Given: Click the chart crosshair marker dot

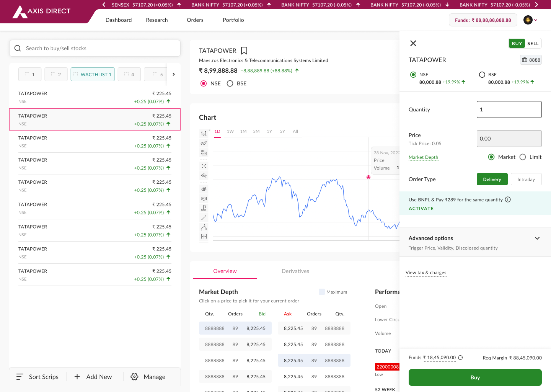Looking at the screenshot, I should [x=368, y=177].
